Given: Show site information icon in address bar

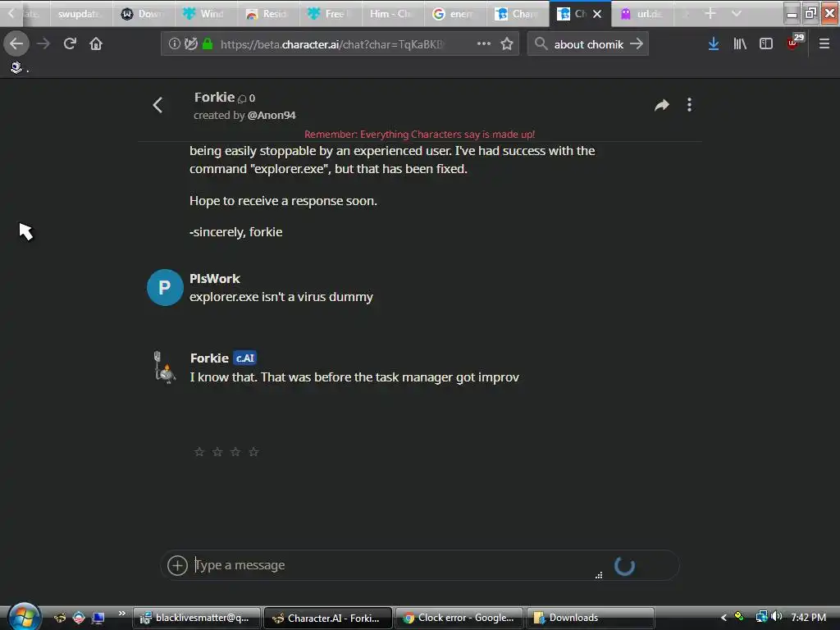Looking at the screenshot, I should pyautogui.click(x=174, y=43).
